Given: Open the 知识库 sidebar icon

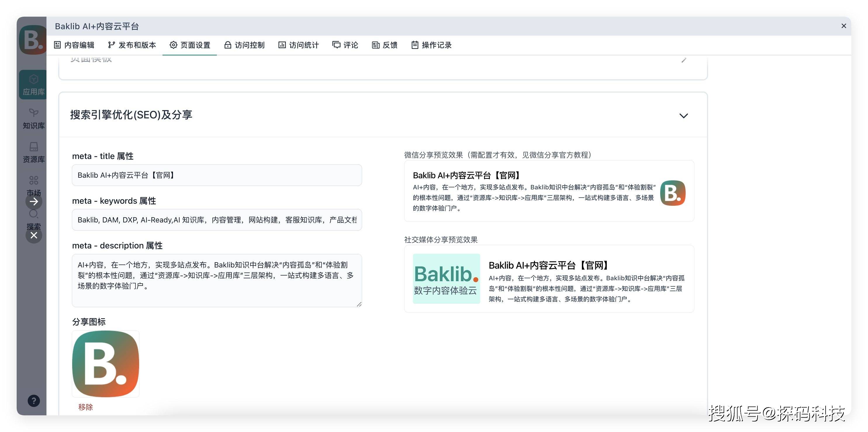Looking at the screenshot, I should click(33, 118).
